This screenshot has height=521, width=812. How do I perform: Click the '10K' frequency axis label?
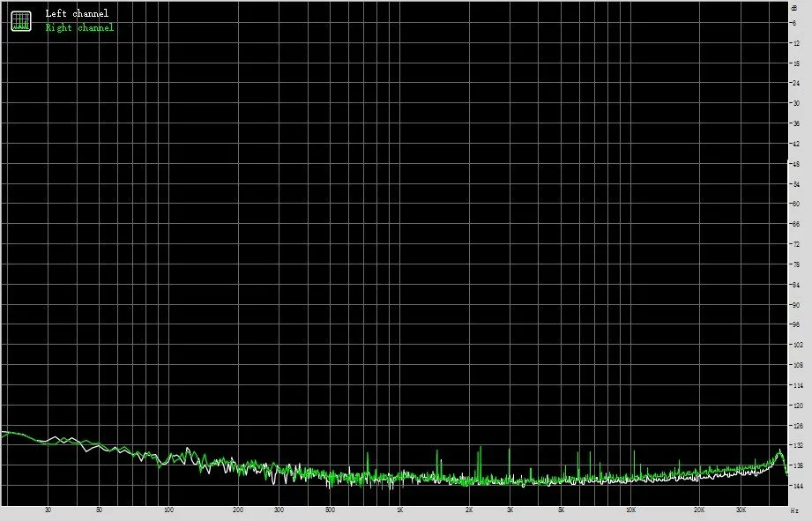pyautogui.click(x=630, y=510)
